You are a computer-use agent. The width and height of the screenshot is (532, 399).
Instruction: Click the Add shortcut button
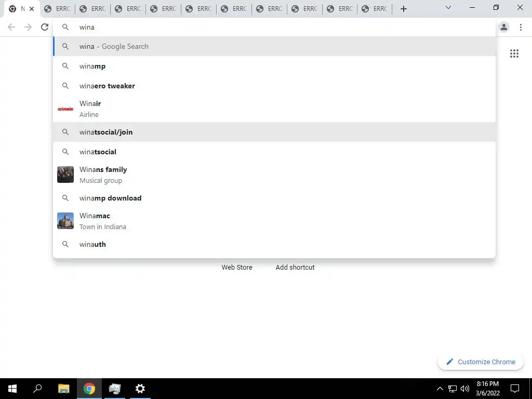[x=295, y=268]
